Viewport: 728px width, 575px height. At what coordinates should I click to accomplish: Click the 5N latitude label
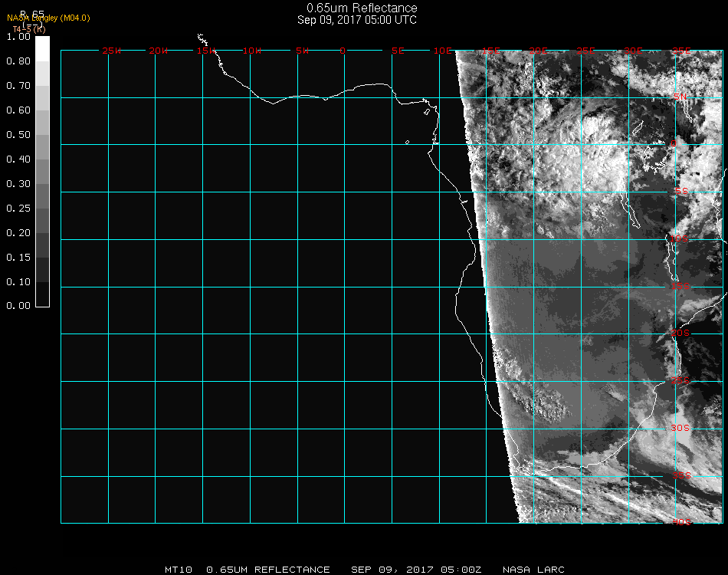680,97
